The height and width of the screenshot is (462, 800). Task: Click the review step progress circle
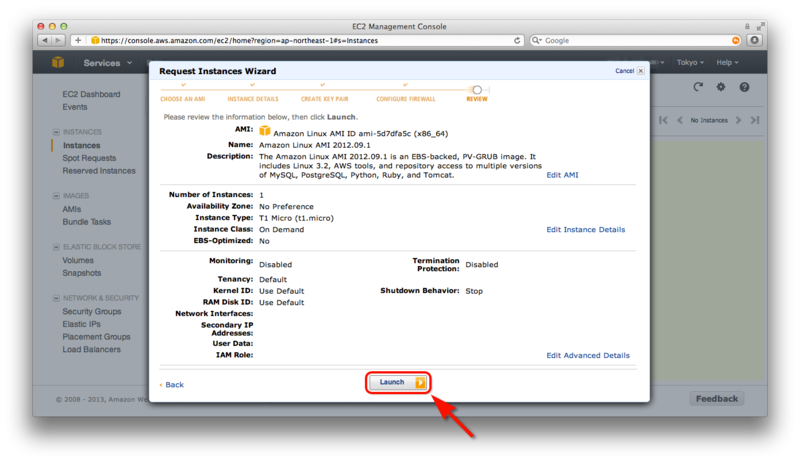[x=477, y=90]
